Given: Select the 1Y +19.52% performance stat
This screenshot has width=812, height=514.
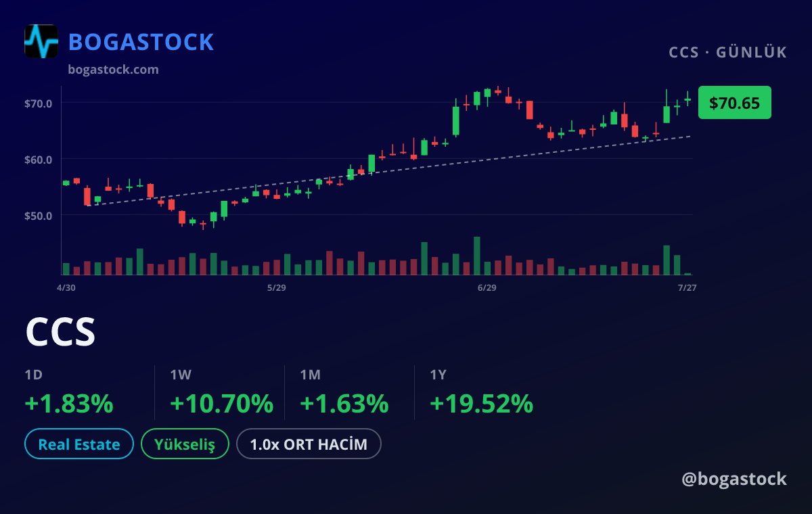Looking at the screenshot, I should point(482,392).
